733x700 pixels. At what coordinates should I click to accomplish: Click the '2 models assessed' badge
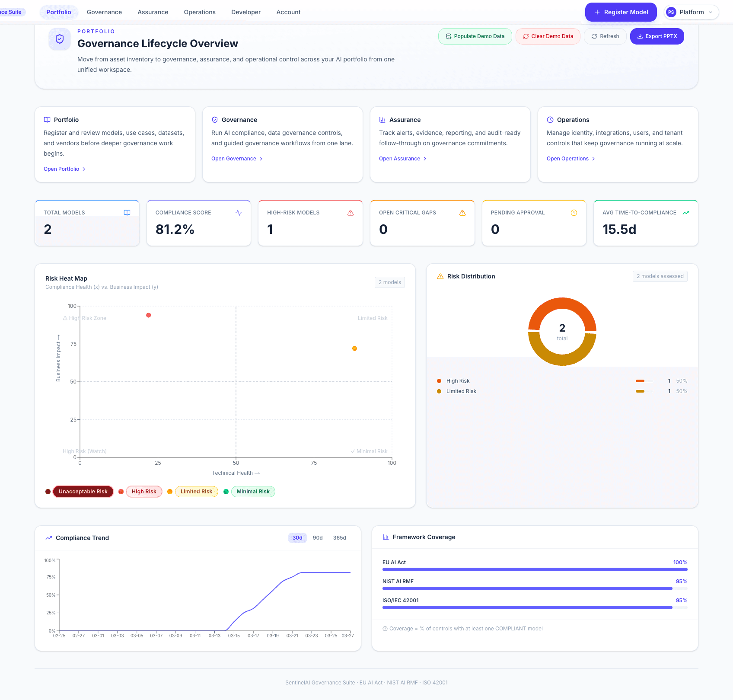660,276
